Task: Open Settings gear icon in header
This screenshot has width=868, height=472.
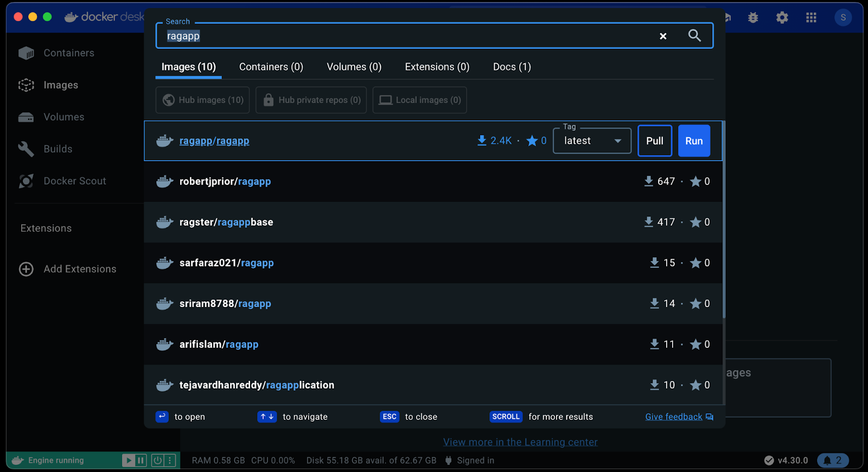Action: pyautogui.click(x=782, y=18)
